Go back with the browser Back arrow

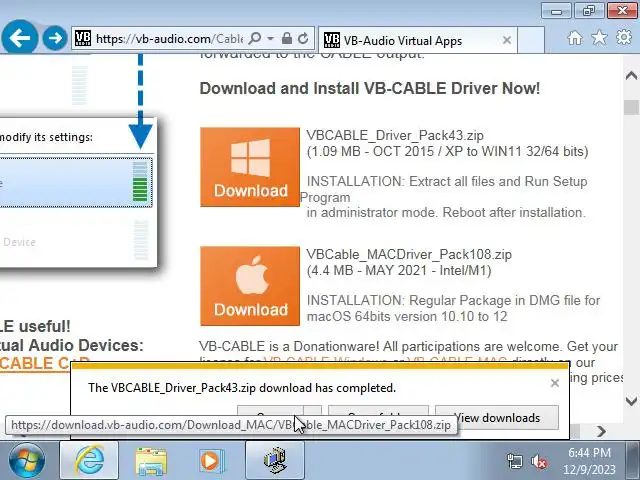point(20,38)
